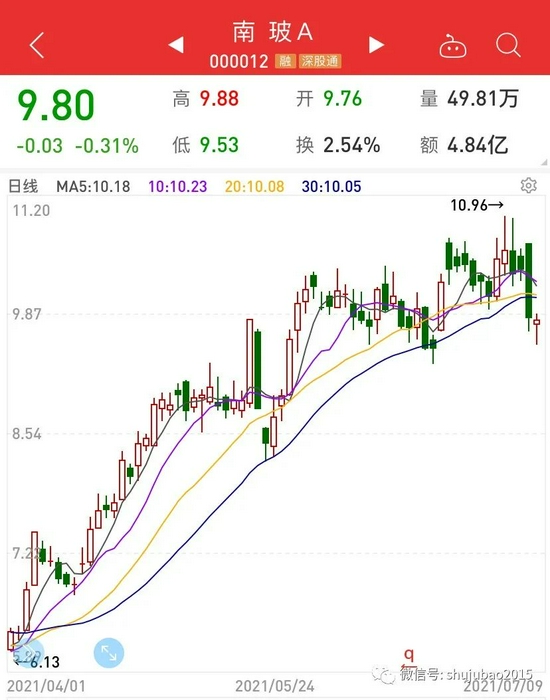550x700 pixels.
Task: Tap the yellow 20:10.08 moving average label
Action: [x=254, y=186]
